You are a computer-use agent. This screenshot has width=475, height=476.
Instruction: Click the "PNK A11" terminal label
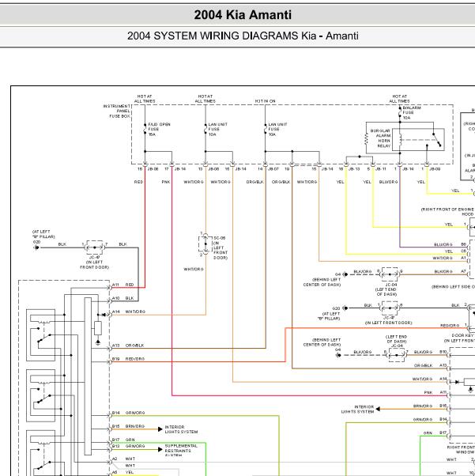(435, 393)
